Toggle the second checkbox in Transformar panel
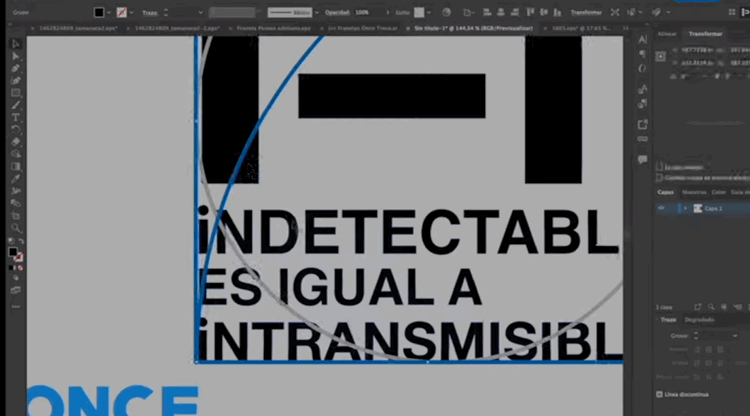The width and height of the screenshot is (750, 416). pos(660,177)
